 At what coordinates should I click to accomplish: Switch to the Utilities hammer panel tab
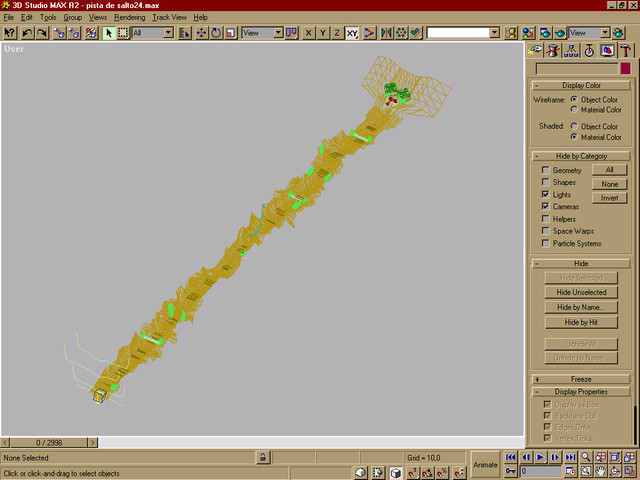pos(626,51)
